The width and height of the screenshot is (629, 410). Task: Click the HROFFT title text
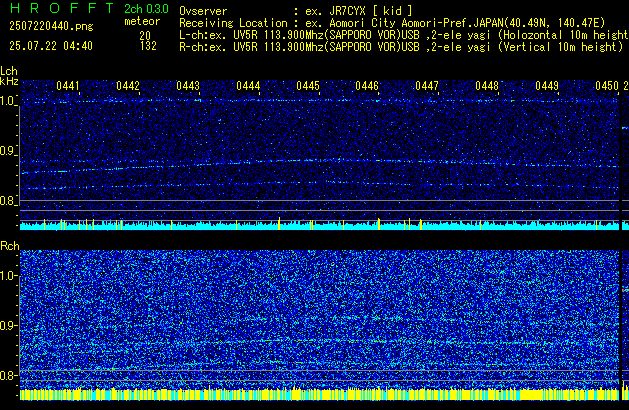click(62, 8)
